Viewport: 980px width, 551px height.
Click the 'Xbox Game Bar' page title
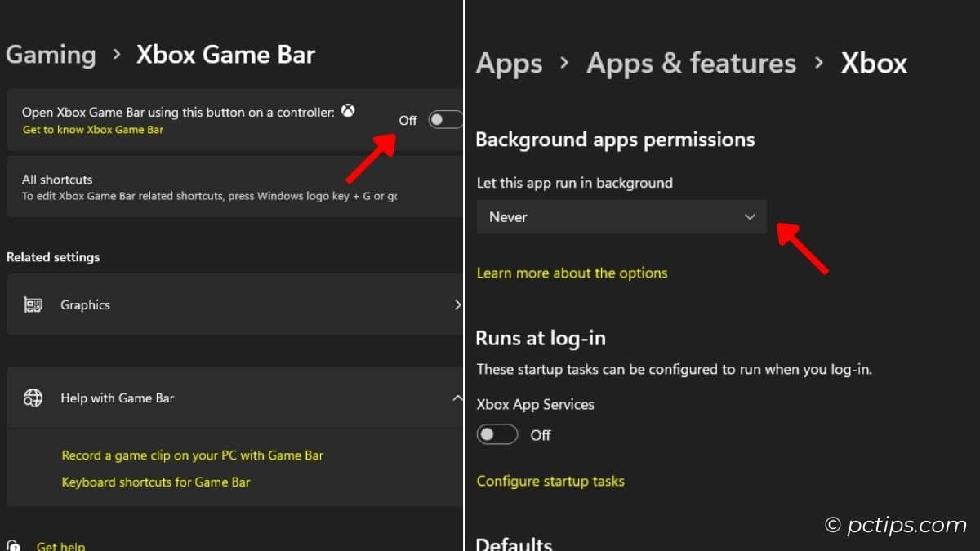pyautogui.click(x=225, y=55)
